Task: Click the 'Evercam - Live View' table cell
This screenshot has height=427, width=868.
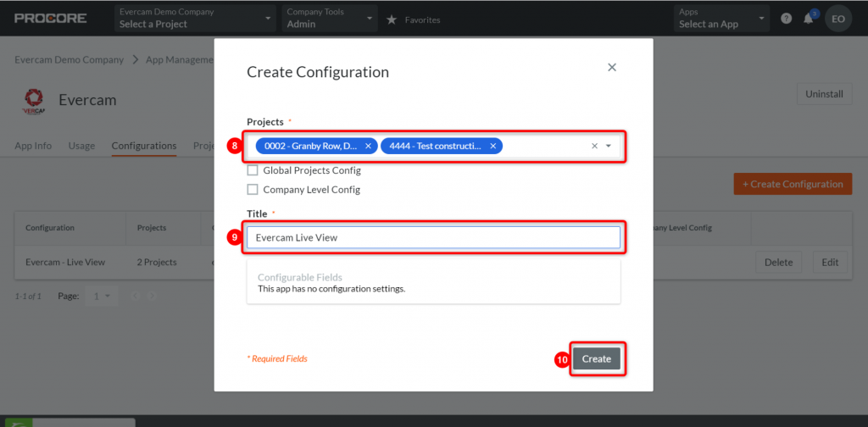Action: [x=65, y=262]
